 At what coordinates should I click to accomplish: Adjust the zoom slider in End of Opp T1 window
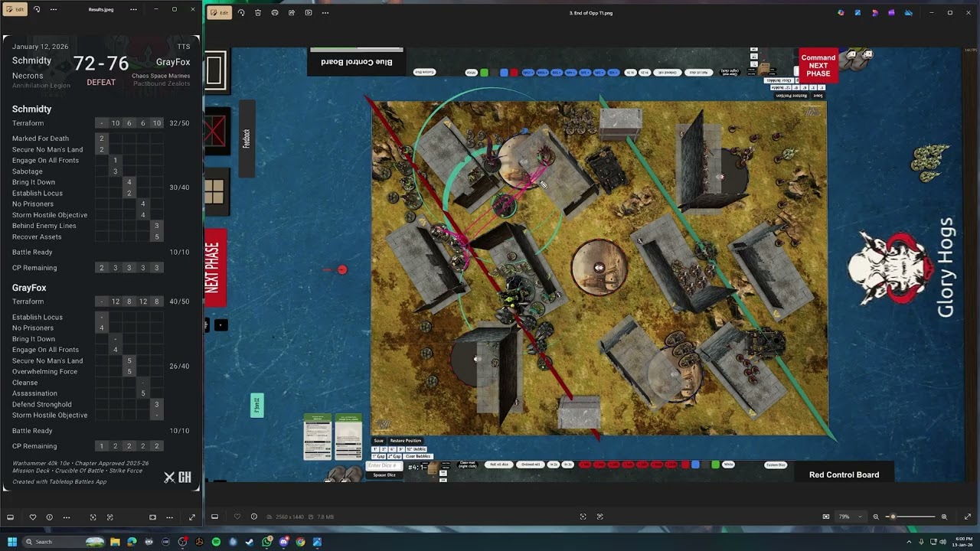pos(911,517)
